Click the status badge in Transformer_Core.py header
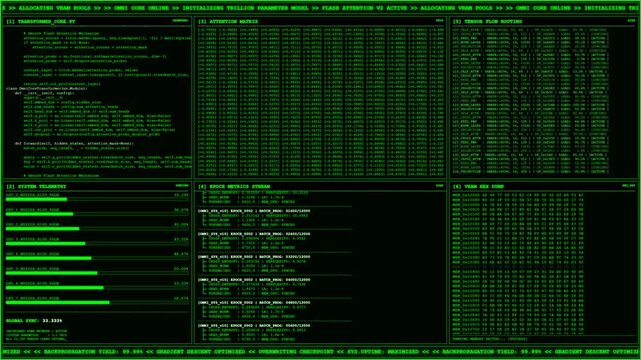 click(180, 20)
